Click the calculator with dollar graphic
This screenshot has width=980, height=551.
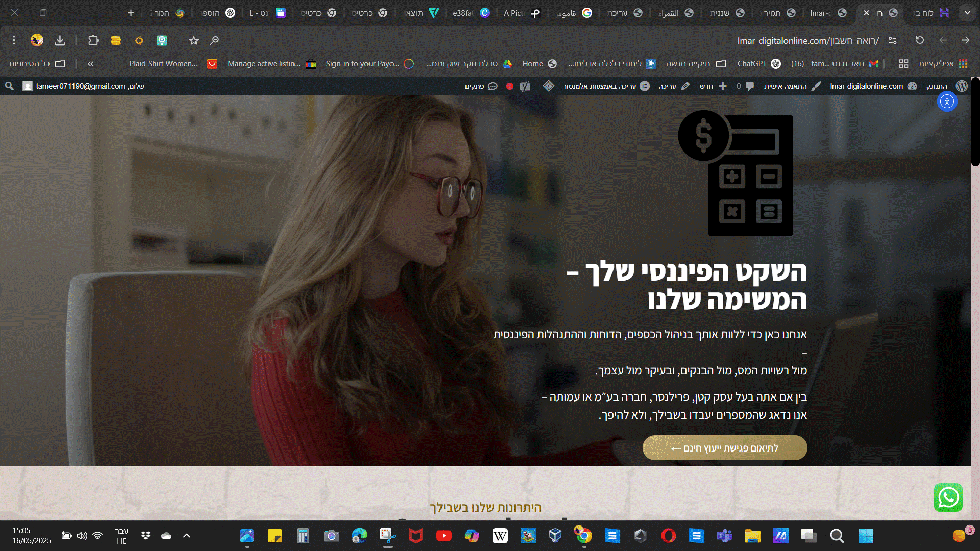click(x=736, y=173)
